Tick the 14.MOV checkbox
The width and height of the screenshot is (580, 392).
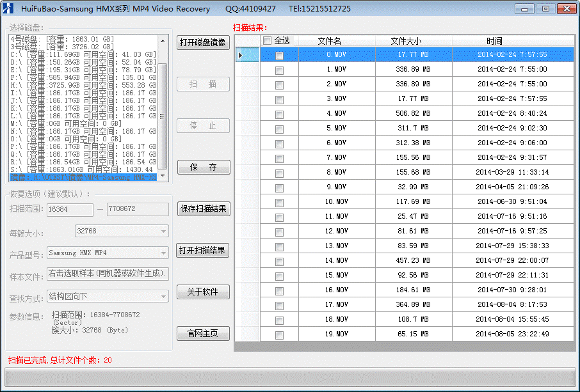[279, 262]
